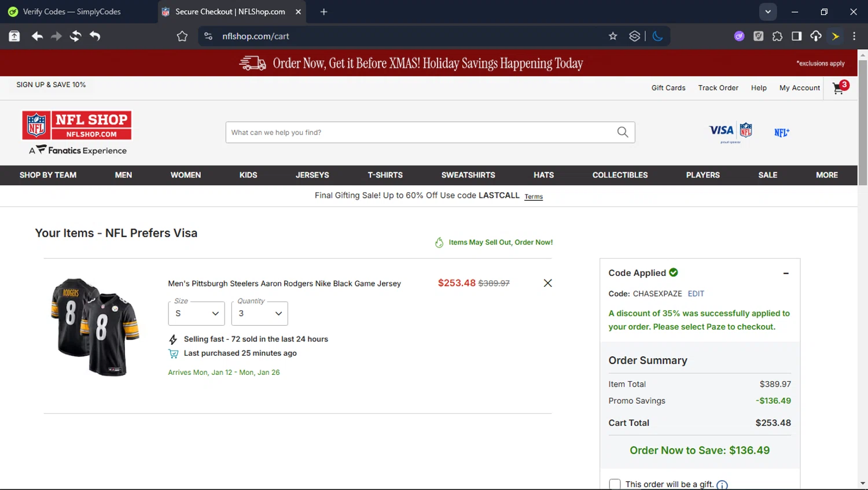Click the browser back arrow

pyautogui.click(x=37, y=36)
